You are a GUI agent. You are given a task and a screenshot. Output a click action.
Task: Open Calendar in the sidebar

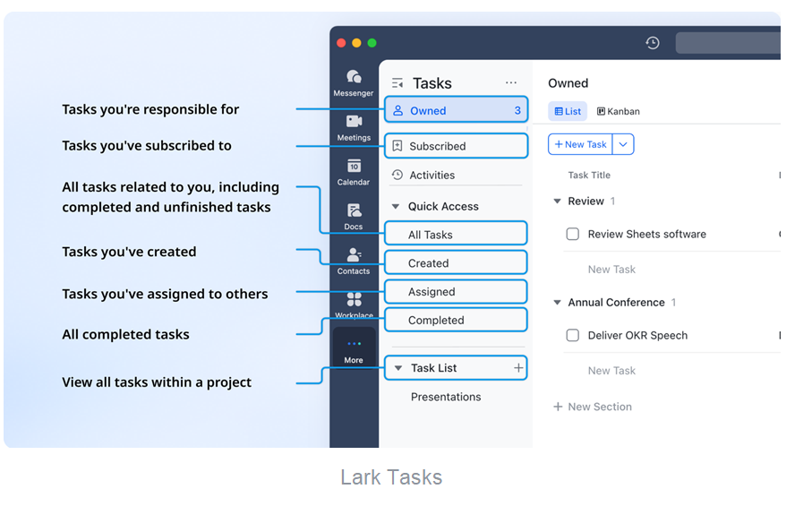tap(354, 171)
